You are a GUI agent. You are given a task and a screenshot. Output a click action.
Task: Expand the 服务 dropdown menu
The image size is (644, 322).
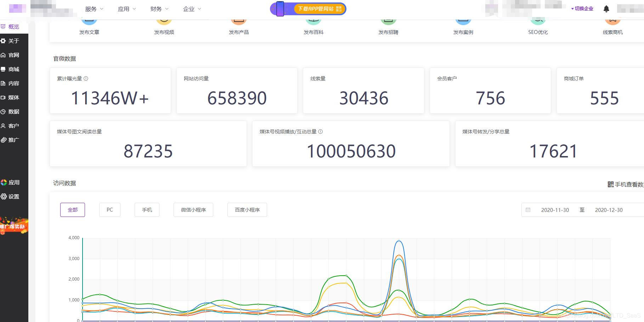[94, 9]
